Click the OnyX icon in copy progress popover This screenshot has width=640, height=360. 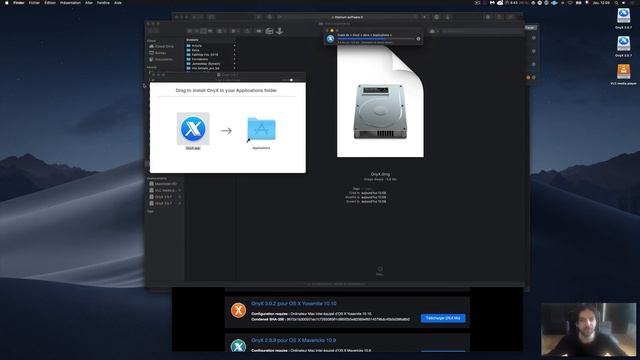click(x=331, y=39)
